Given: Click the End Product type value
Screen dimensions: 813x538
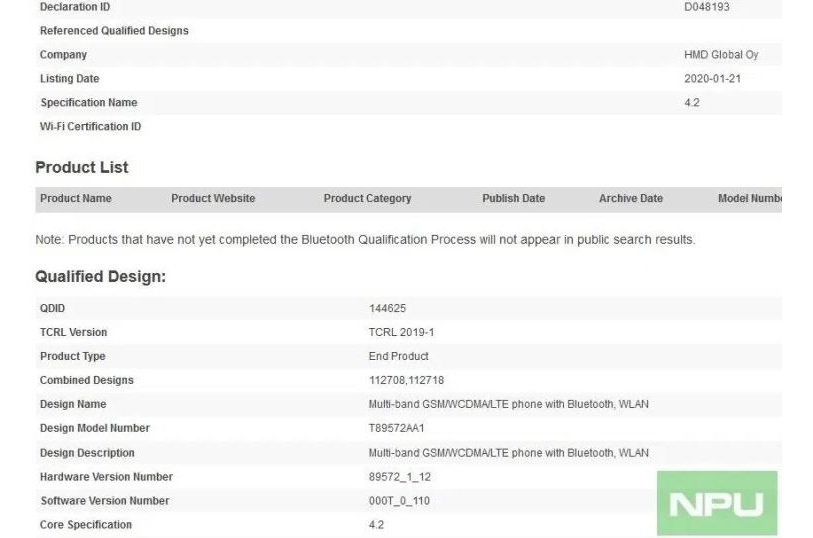Looking at the screenshot, I should [399, 356].
